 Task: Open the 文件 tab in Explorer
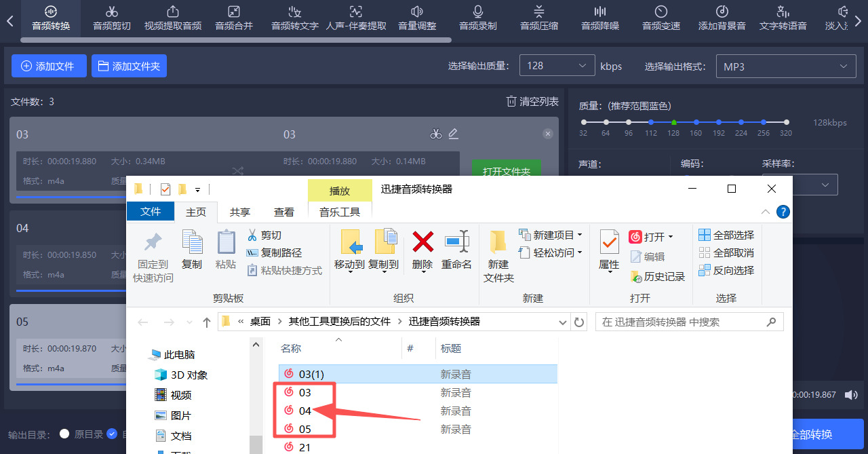click(151, 212)
